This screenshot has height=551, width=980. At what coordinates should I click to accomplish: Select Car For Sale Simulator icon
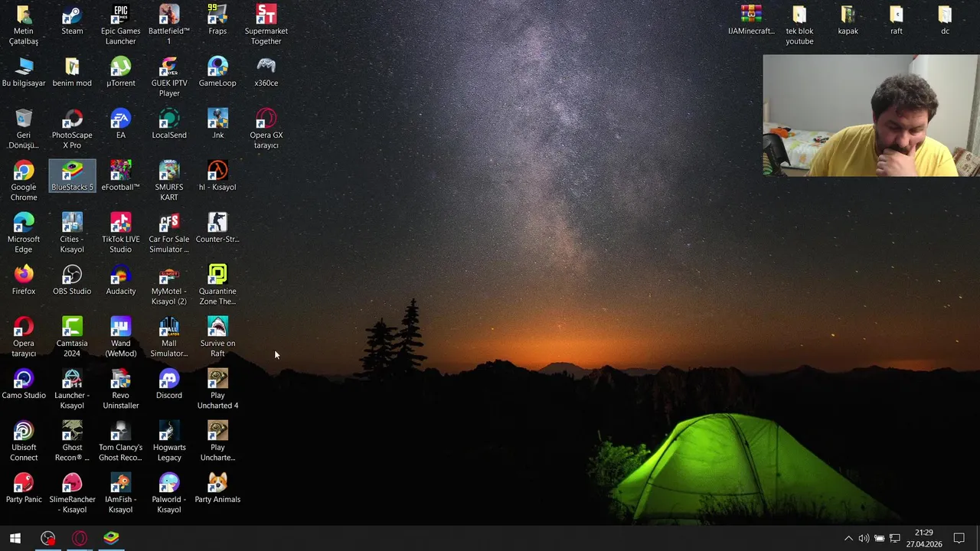tap(169, 233)
